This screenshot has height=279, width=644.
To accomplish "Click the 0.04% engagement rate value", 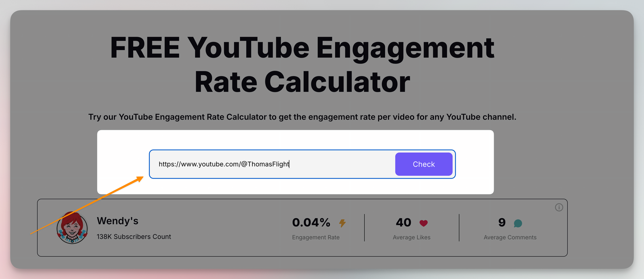I will 311,222.
